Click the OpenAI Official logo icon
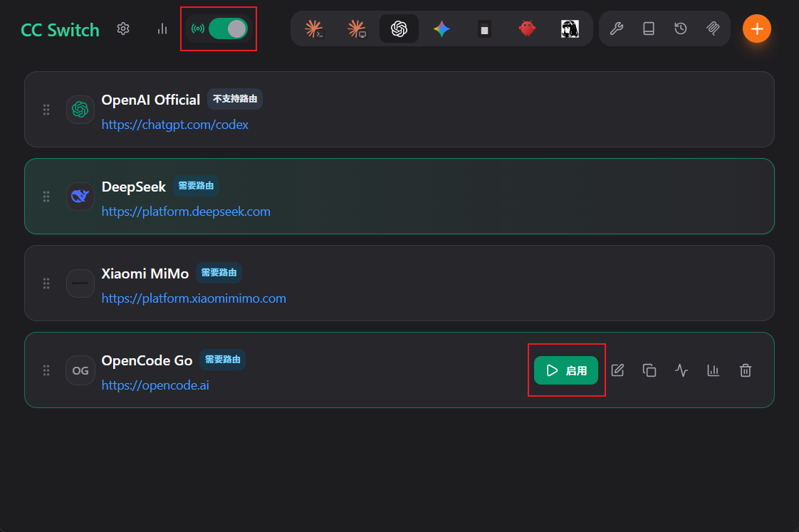The image size is (799, 532). pos(80,109)
